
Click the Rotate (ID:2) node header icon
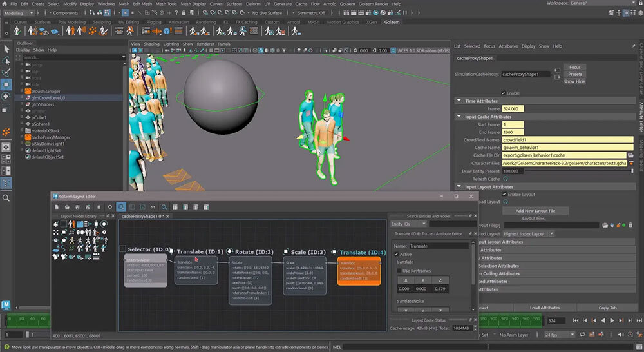230,251
